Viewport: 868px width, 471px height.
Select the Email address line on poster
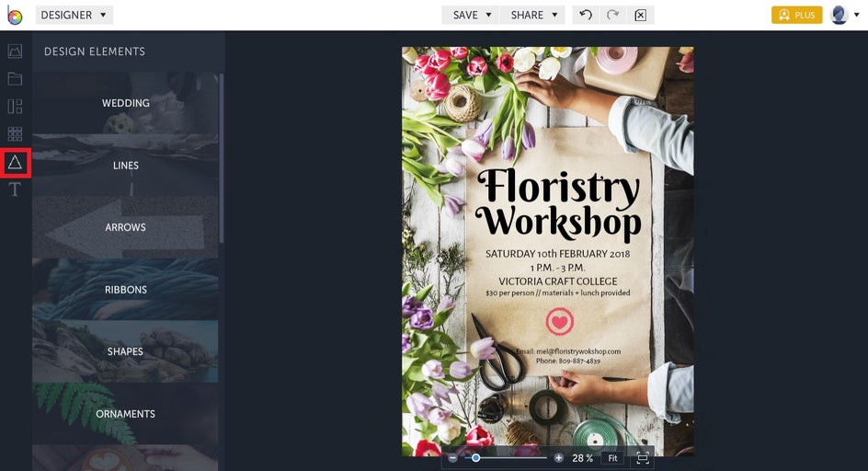point(568,351)
